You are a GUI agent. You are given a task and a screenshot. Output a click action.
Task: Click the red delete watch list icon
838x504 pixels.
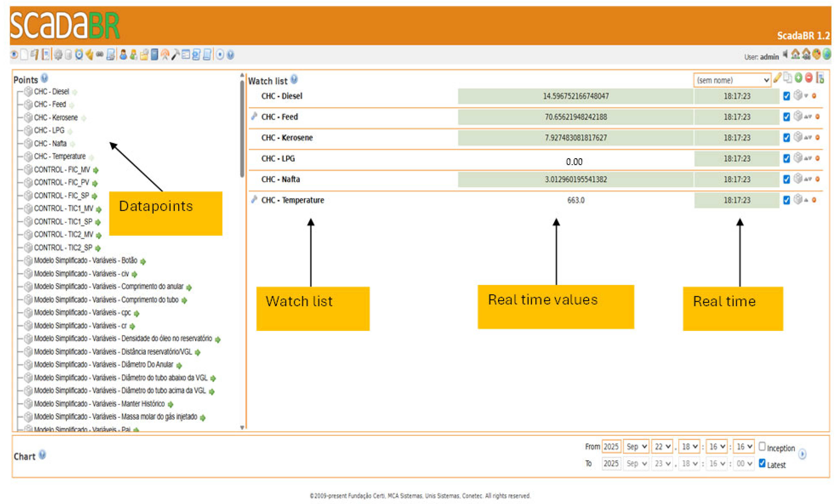click(809, 78)
